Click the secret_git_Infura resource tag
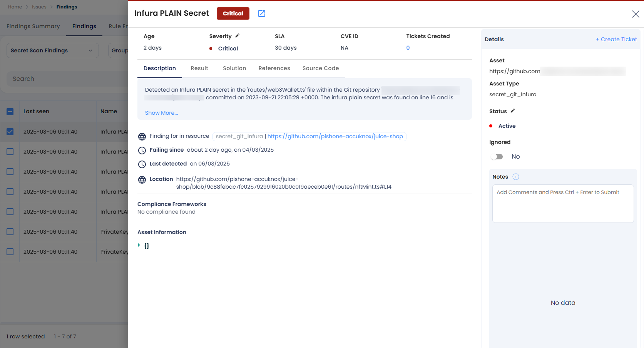 tap(239, 136)
